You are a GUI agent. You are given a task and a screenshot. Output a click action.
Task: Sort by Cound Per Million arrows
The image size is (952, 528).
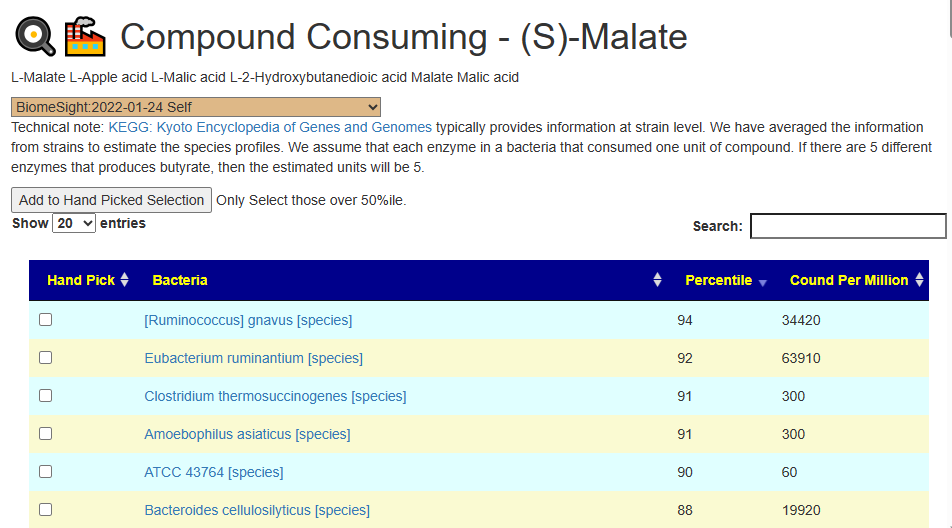pyautogui.click(x=920, y=280)
